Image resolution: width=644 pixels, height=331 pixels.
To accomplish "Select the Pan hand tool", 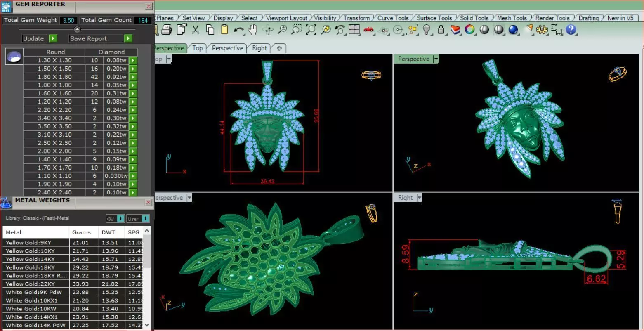I will click(x=252, y=30).
